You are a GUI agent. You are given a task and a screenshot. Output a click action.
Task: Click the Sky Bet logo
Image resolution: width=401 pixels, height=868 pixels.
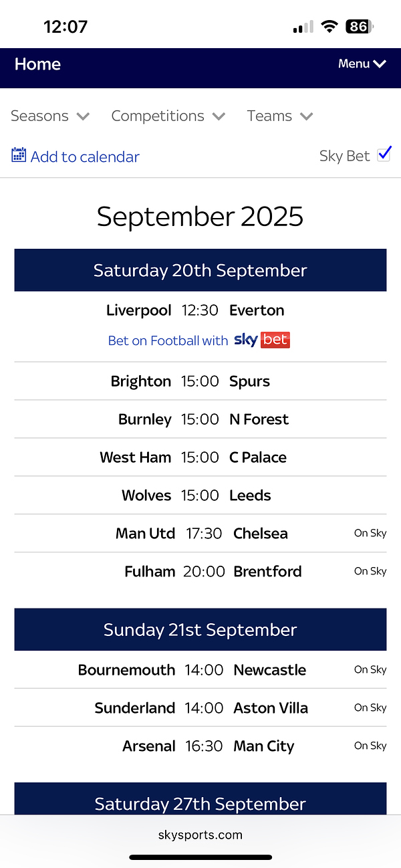262,340
